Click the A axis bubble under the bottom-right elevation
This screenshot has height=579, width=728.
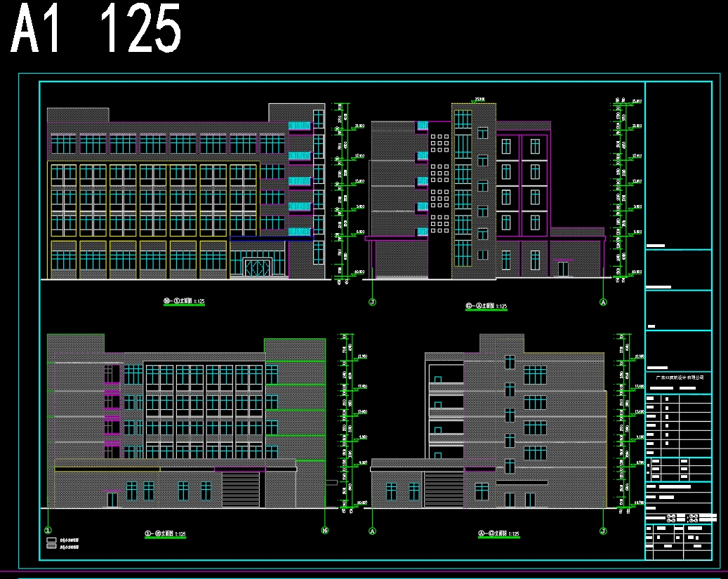pos(372,531)
